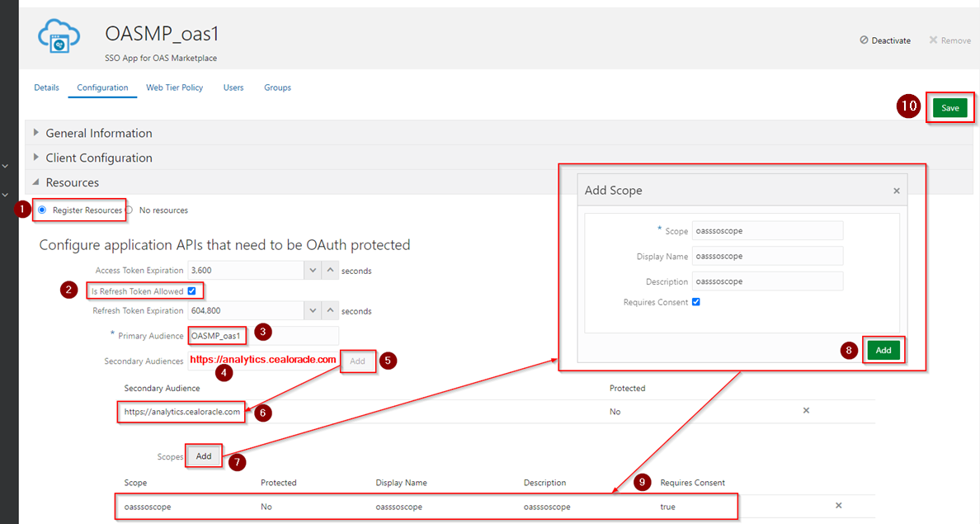Click the green Save button
The height and width of the screenshot is (524, 980).
(950, 107)
